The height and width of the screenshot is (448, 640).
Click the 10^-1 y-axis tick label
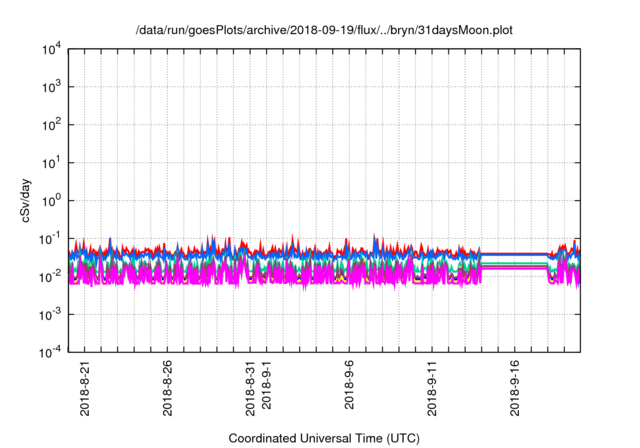pyautogui.click(x=50, y=238)
